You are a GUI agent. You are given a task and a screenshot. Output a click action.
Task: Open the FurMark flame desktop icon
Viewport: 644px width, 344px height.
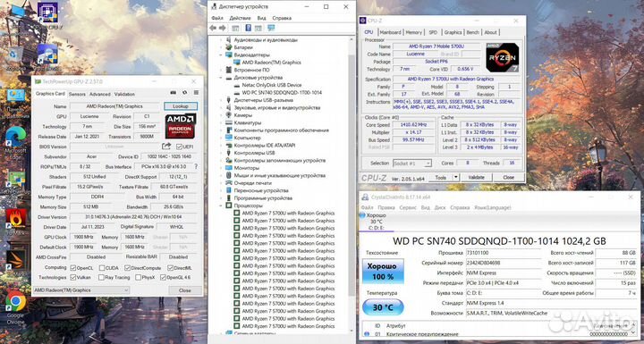[15, 219]
